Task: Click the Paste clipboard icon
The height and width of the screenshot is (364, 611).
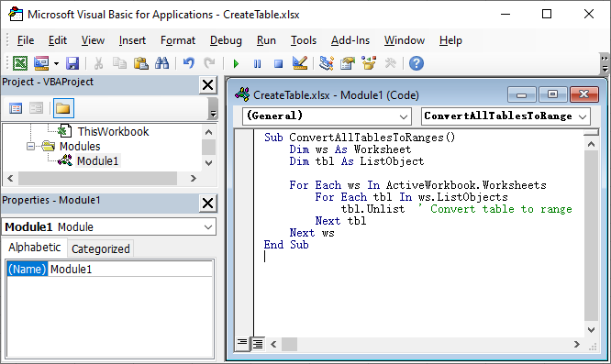Action: 140,63
